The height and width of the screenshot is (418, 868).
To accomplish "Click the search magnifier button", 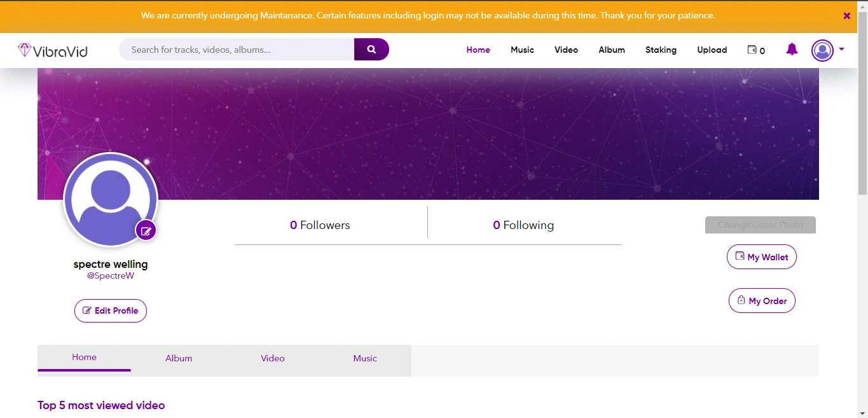I will tap(371, 50).
